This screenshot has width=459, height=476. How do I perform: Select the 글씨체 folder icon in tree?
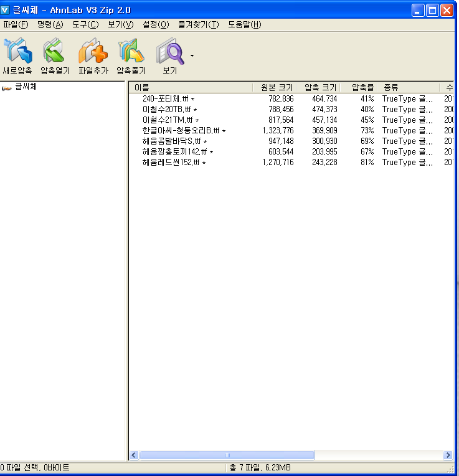pos(6,88)
